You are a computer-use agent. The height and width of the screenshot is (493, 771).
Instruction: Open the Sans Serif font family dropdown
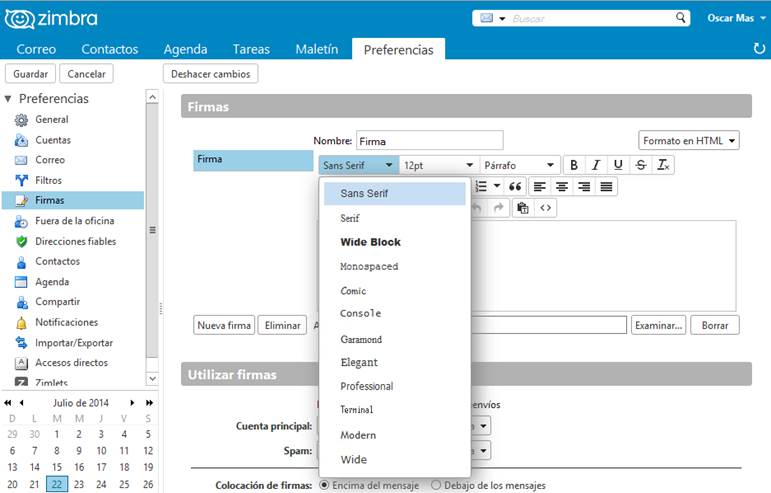tap(358, 165)
